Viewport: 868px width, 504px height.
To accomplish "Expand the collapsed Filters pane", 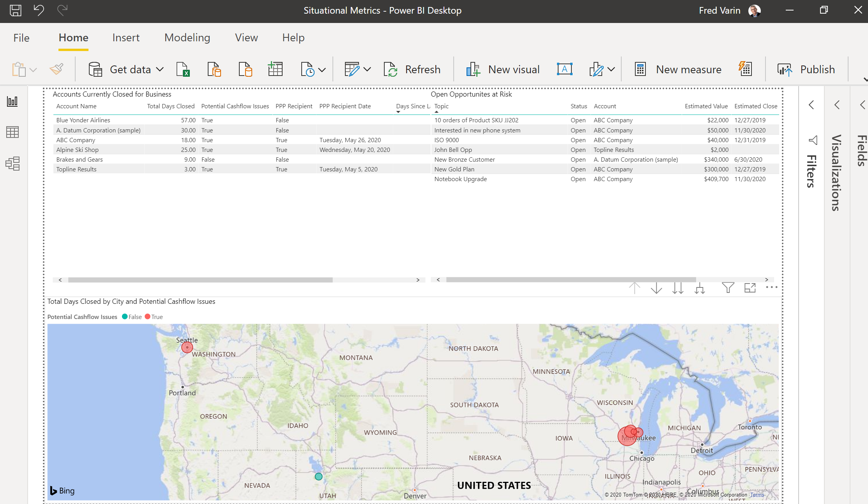I will [811, 105].
